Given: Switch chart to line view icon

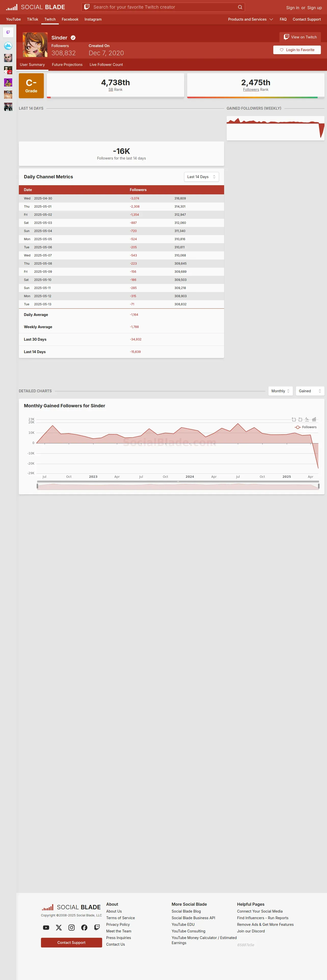Looking at the screenshot, I should pos(307,419).
